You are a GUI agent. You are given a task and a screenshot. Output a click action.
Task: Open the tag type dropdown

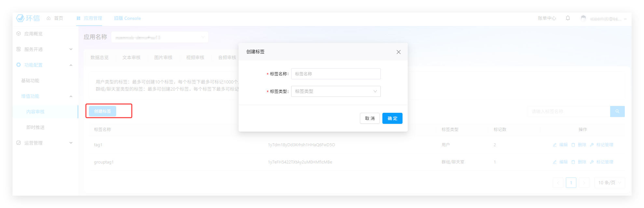click(336, 91)
